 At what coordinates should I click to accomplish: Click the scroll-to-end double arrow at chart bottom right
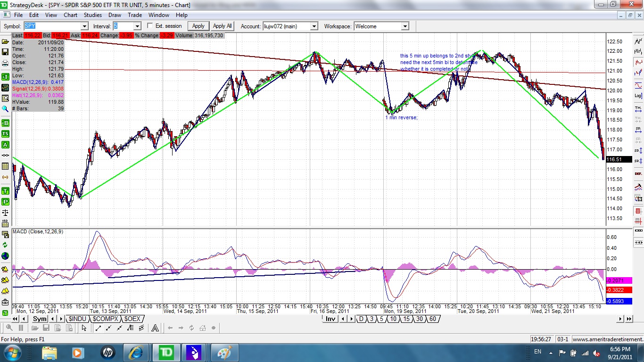point(629,319)
